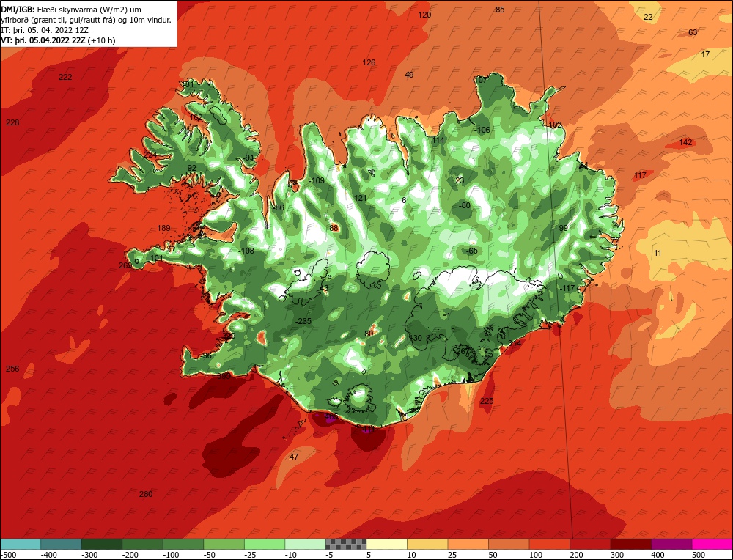The width and height of the screenshot is (733, 560).
Task: Click the value 85 on the map
Action: coord(500,10)
